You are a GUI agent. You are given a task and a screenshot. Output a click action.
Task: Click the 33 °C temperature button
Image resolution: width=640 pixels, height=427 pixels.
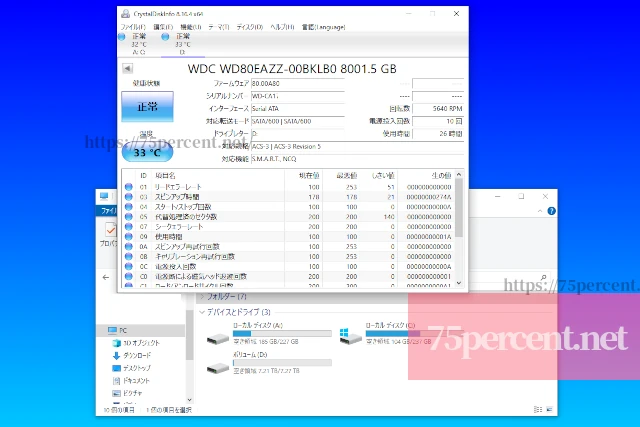click(147, 152)
